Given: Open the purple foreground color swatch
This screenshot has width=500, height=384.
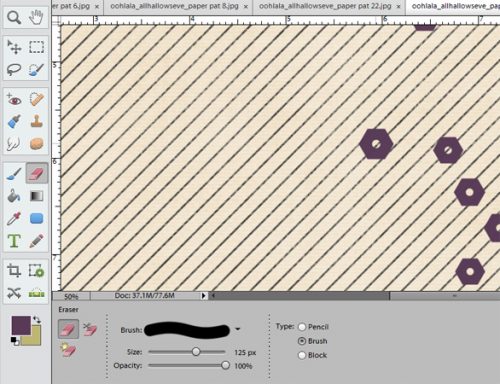Looking at the screenshot, I should 21,325.
